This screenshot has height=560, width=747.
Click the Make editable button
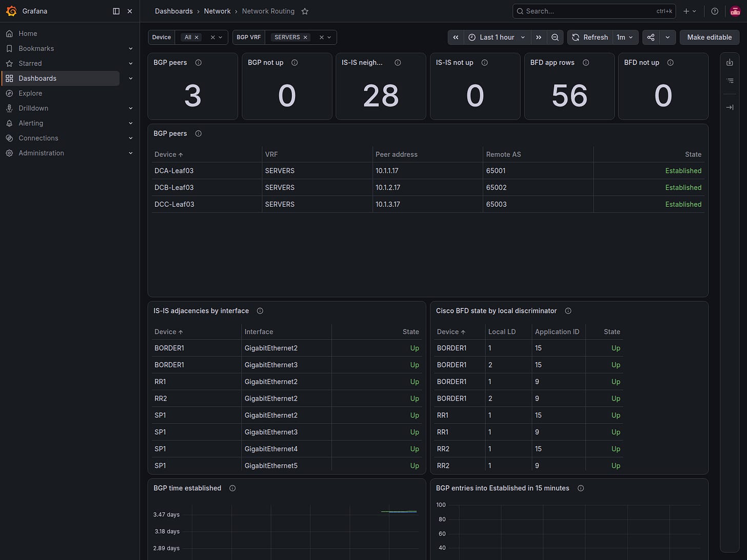click(x=710, y=37)
